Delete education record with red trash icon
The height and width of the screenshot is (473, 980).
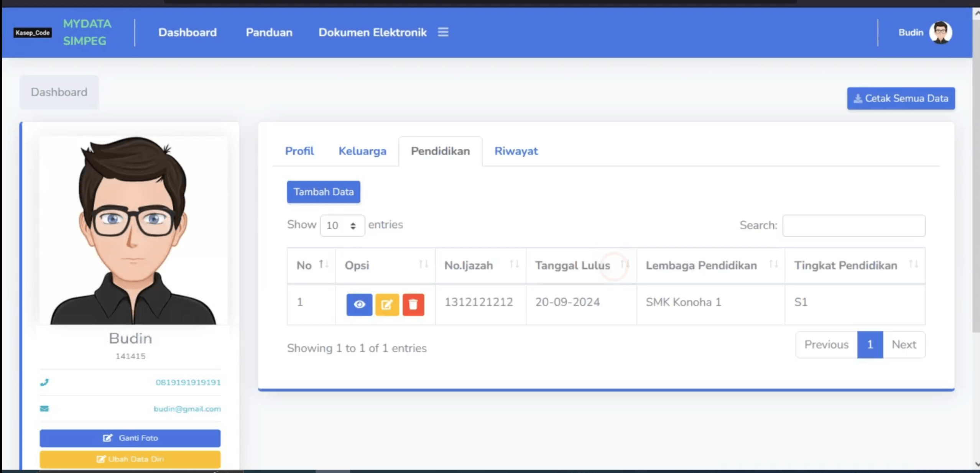[x=413, y=305]
